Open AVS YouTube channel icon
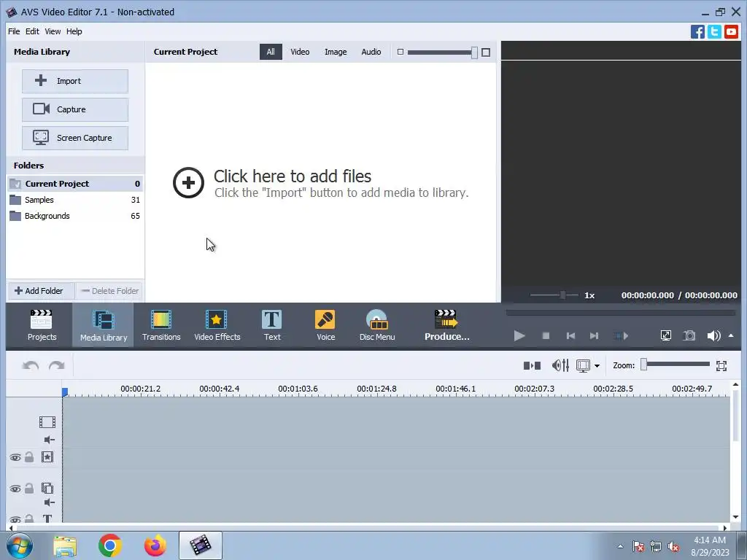The width and height of the screenshot is (747, 560). point(731,32)
